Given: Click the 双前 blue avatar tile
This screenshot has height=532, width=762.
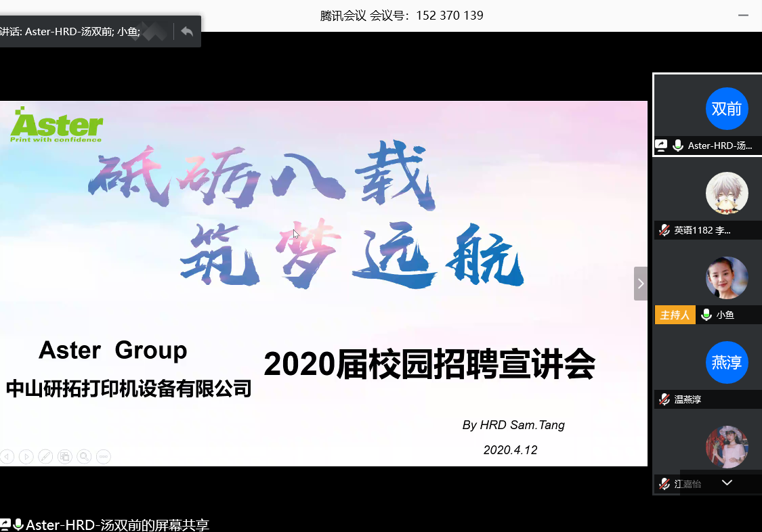Looking at the screenshot, I should tap(727, 109).
